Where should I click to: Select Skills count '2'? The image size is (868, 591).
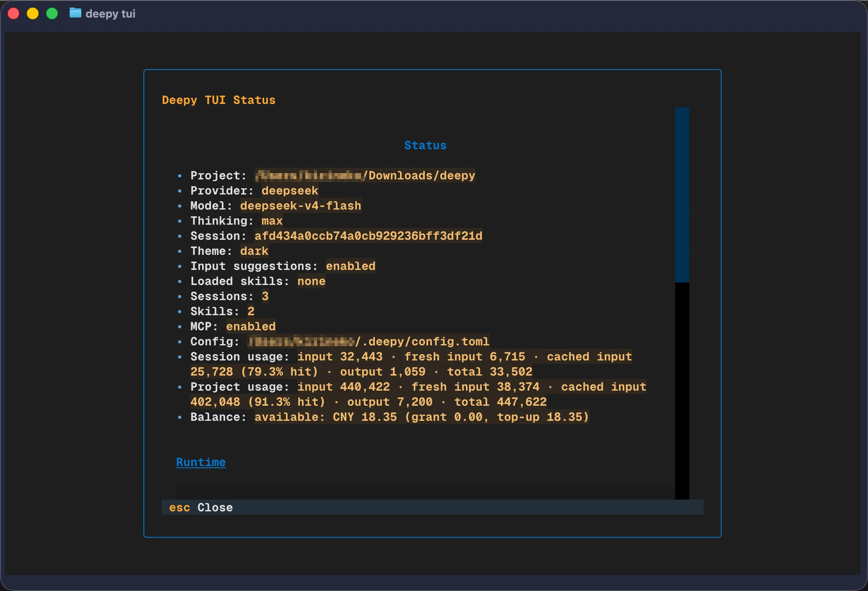tap(251, 311)
